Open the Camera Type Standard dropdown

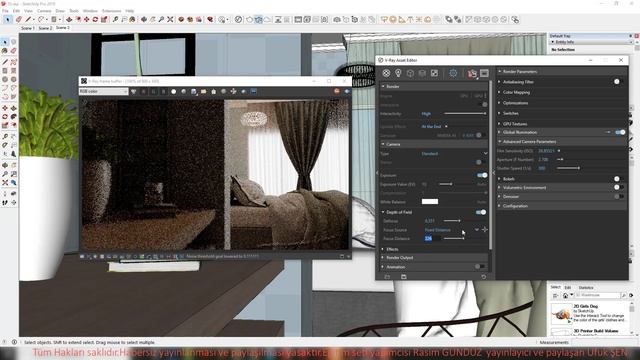454,153
